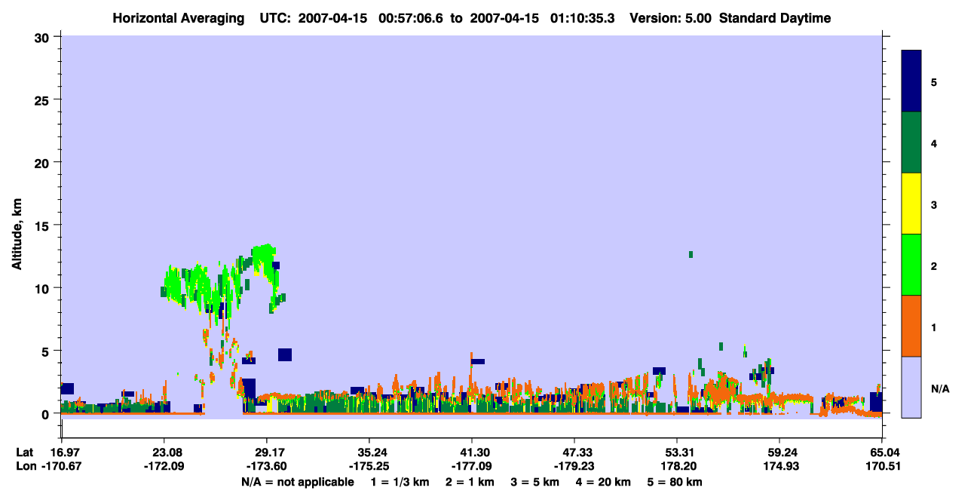Click the legend text '1 = 1/3 km'
This screenshot has width=980, height=503.
click(399, 482)
